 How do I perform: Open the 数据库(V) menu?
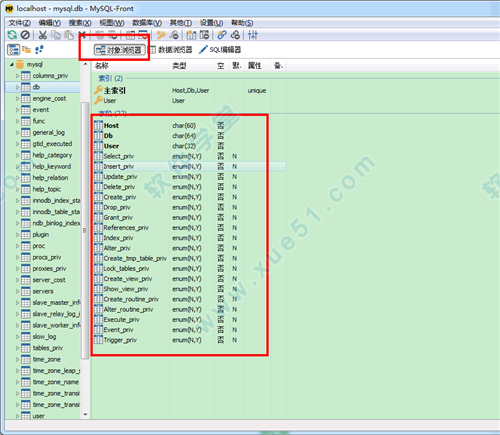click(x=147, y=23)
